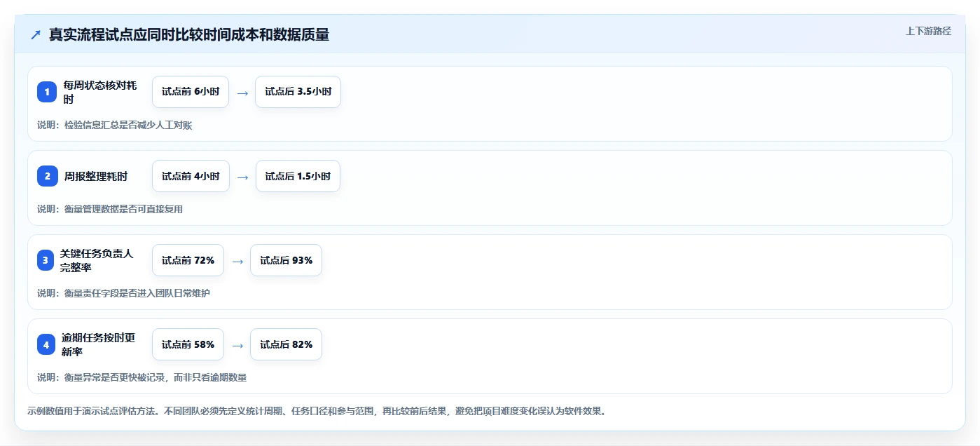Click the title 真实流程试点应同时比较时间成本和数据质量
The width and height of the screenshot is (980, 446).
(189, 34)
